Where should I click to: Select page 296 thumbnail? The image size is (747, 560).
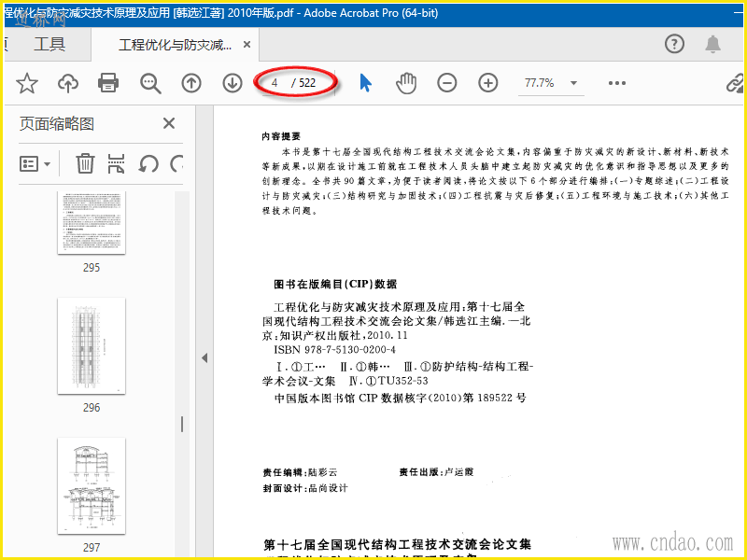92,346
